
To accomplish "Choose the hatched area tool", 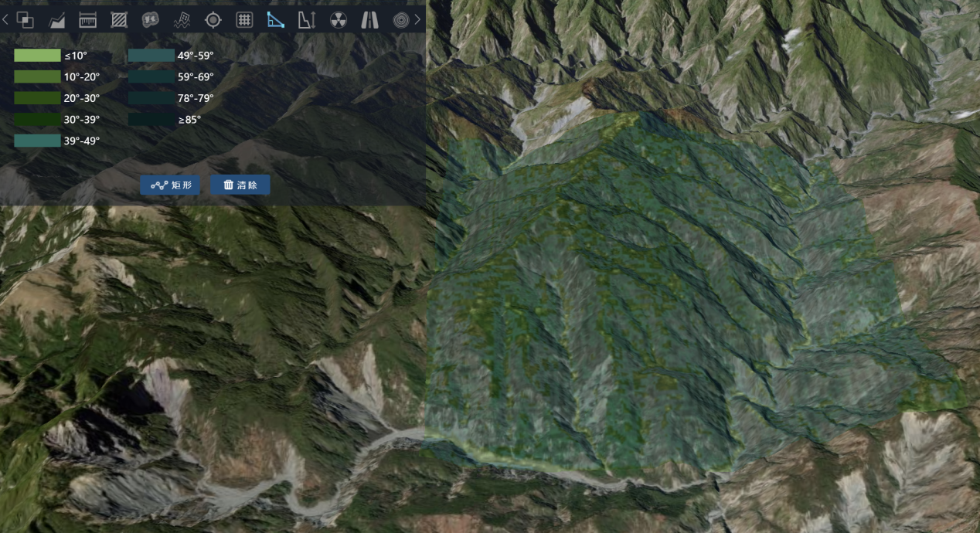I will (x=119, y=20).
